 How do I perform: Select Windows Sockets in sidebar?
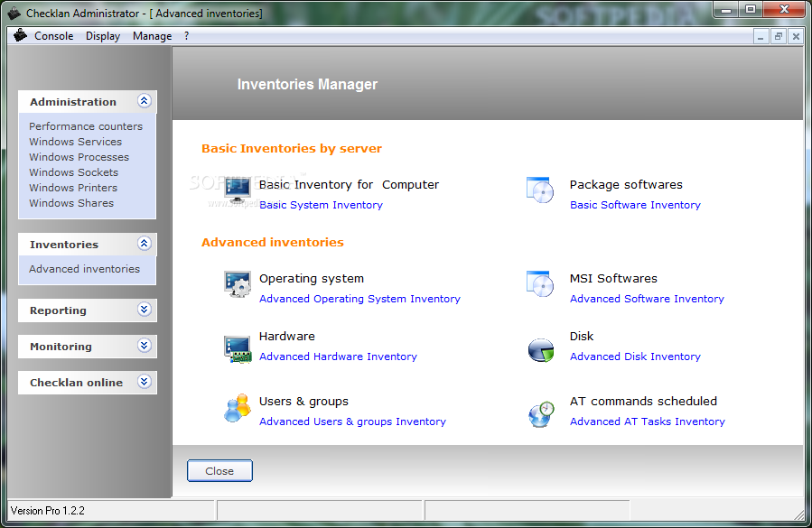point(73,172)
